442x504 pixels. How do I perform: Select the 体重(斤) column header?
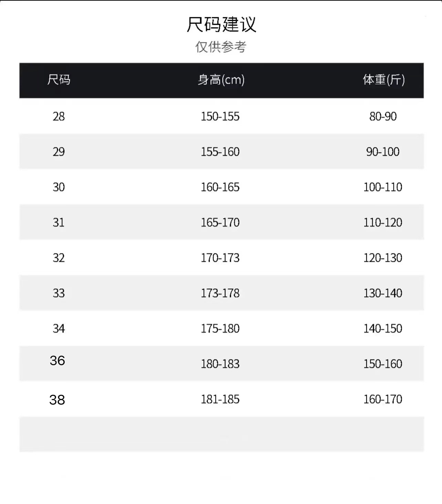click(x=383, y=80)
